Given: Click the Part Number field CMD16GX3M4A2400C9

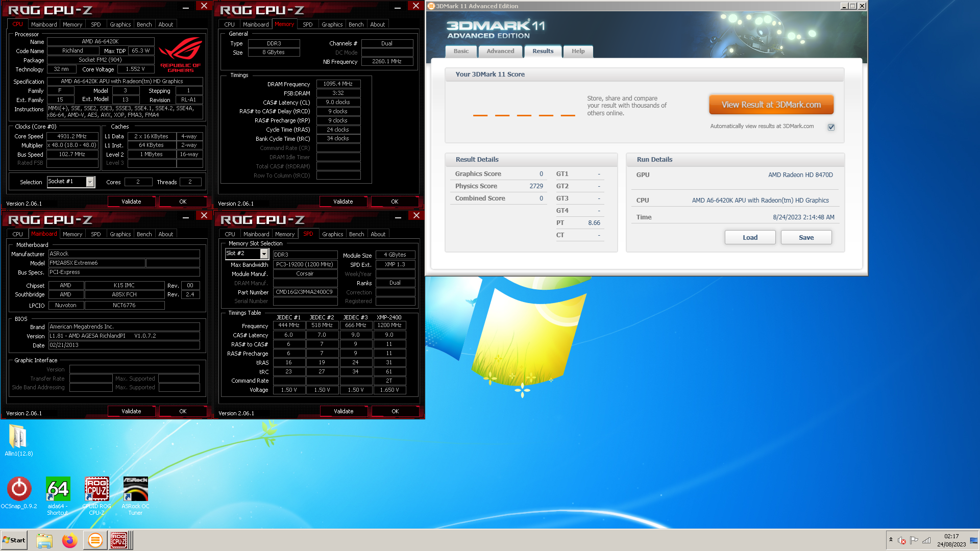Looking at the screenshot, I should 305,292.
